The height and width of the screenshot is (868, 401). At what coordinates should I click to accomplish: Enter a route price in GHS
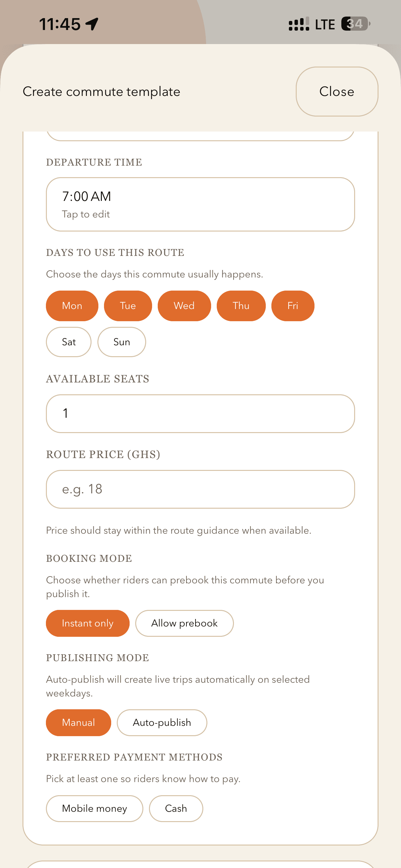point(200,489)
